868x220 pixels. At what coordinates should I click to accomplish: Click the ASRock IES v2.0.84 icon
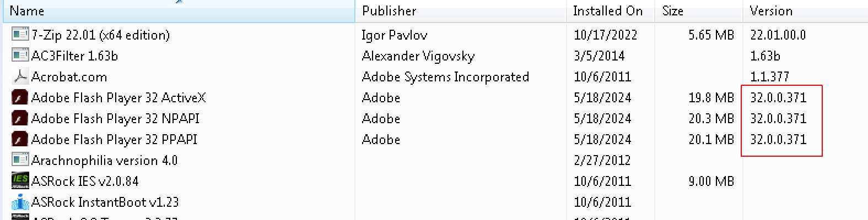(x=20, y=181)
